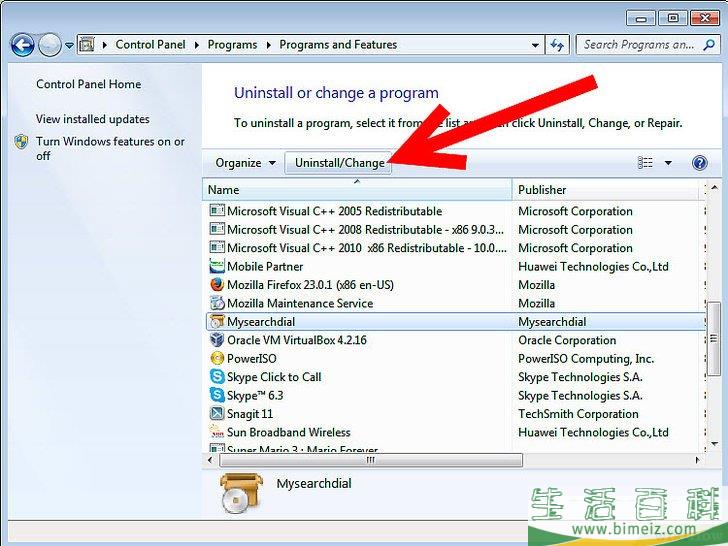Click the Control Panel icon in address bar
The height and width of the screenshot is (546, 728).
[87, 45]
